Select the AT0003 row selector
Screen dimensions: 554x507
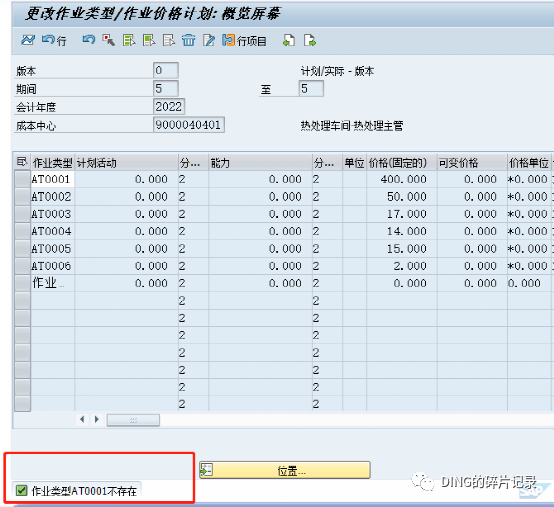(x=23, y=214)
